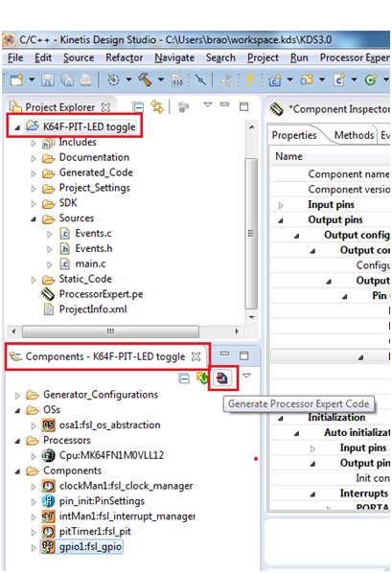Image resolution: width=392 pixels, height=573 pixels.
Task: Open the File menu
Action: tap(15, 57)
